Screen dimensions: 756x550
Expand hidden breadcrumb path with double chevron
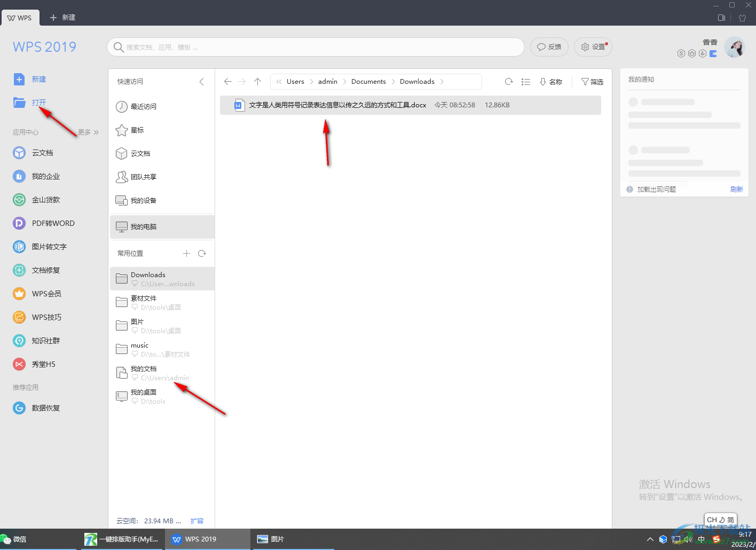(x=279, y=82)
